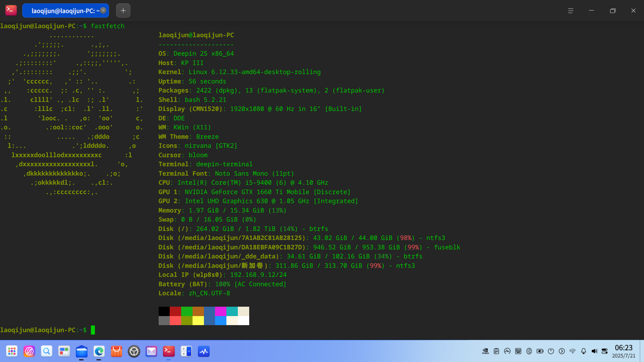644x362 pixels.
Task: Click the 'fastfetch' command text
Action: point(107,26)
